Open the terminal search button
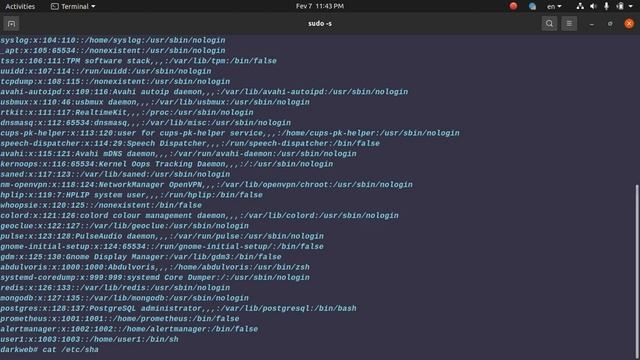 pyautogui.click(x=549, y=24)
